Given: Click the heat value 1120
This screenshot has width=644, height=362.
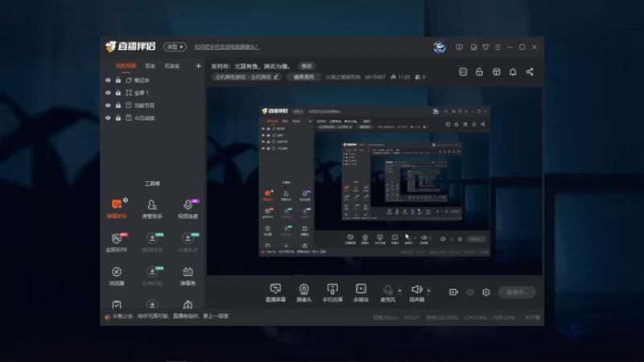Looking at the screenshot, I should coord(400,76).
